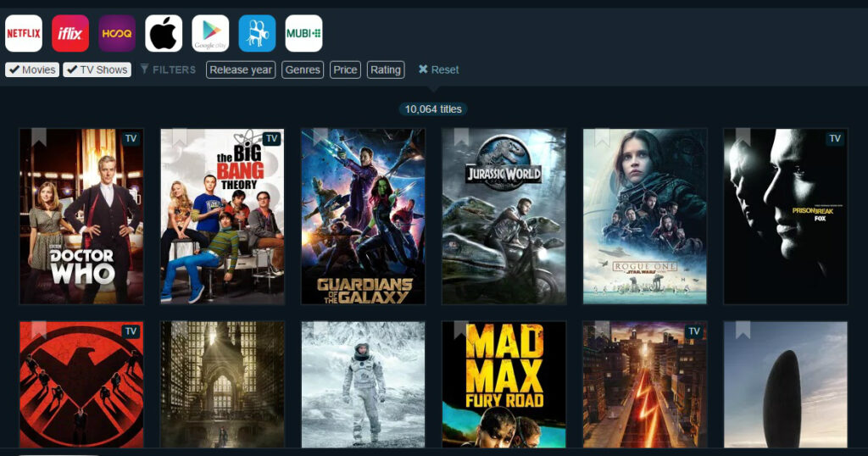Viewport: 868px width, 456px height.
Task: Toggle the TV Shows checkbox filter
Action: (97, 70)
